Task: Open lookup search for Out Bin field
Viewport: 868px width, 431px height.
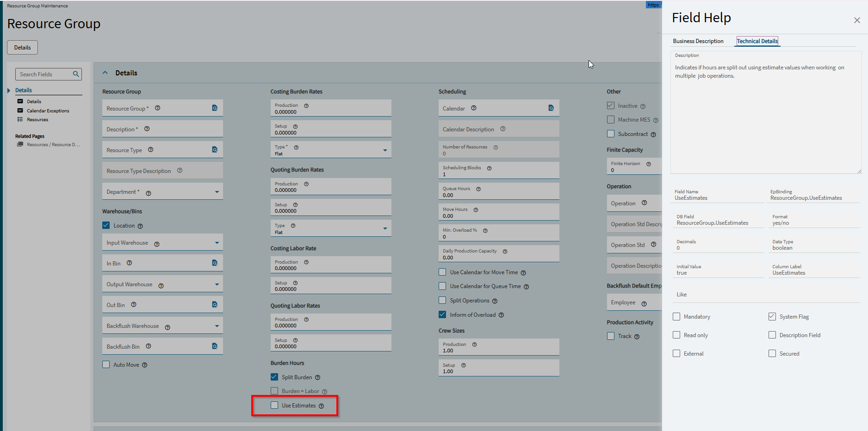Action: [215, 304]
